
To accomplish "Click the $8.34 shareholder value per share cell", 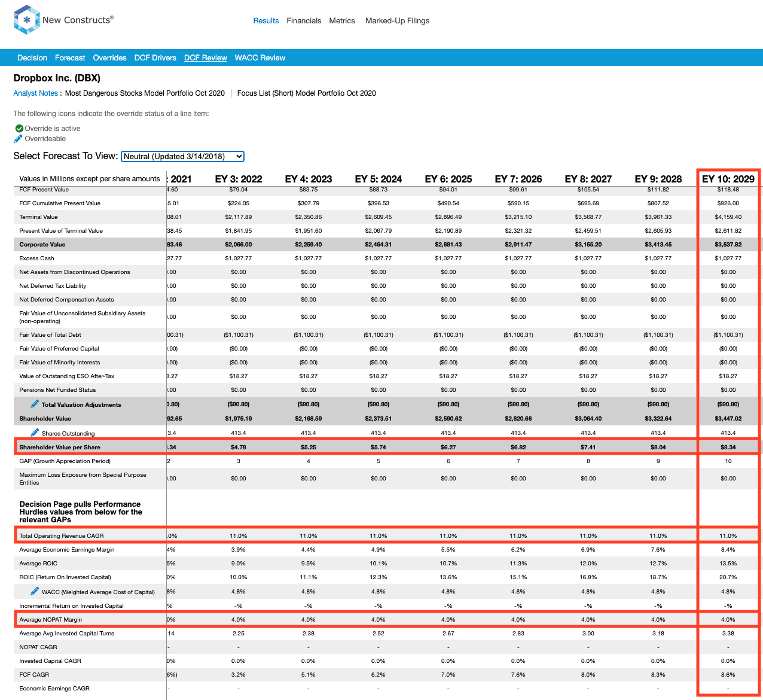I will (x=728, y=447).
